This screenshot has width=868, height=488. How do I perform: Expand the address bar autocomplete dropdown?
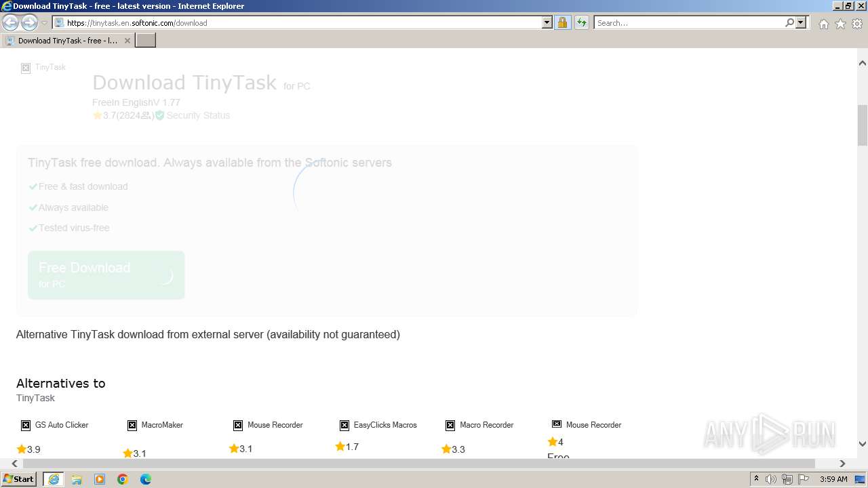(547, 22)
